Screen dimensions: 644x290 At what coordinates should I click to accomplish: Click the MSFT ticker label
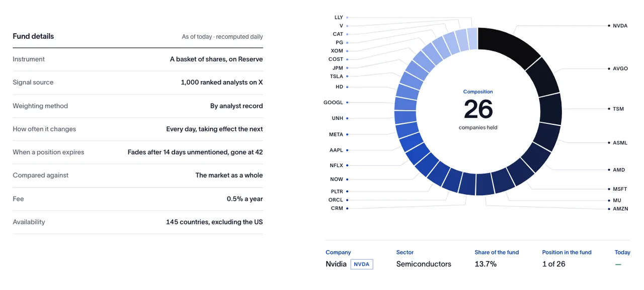[620, 189]
